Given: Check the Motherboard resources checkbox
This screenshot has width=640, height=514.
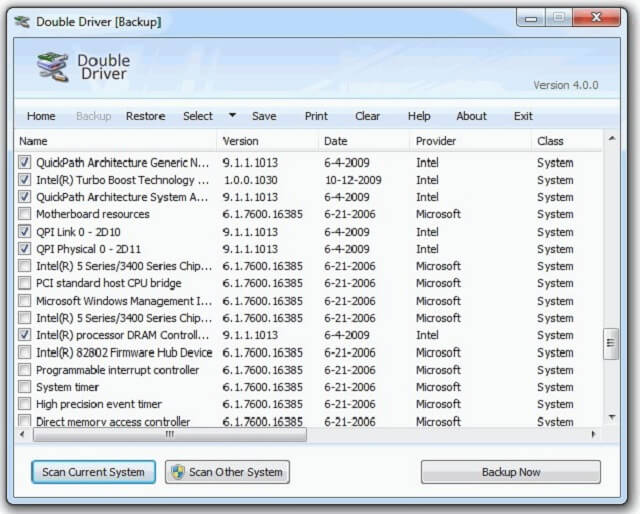Looking at the screenshot, I should (x=24, y=214).
